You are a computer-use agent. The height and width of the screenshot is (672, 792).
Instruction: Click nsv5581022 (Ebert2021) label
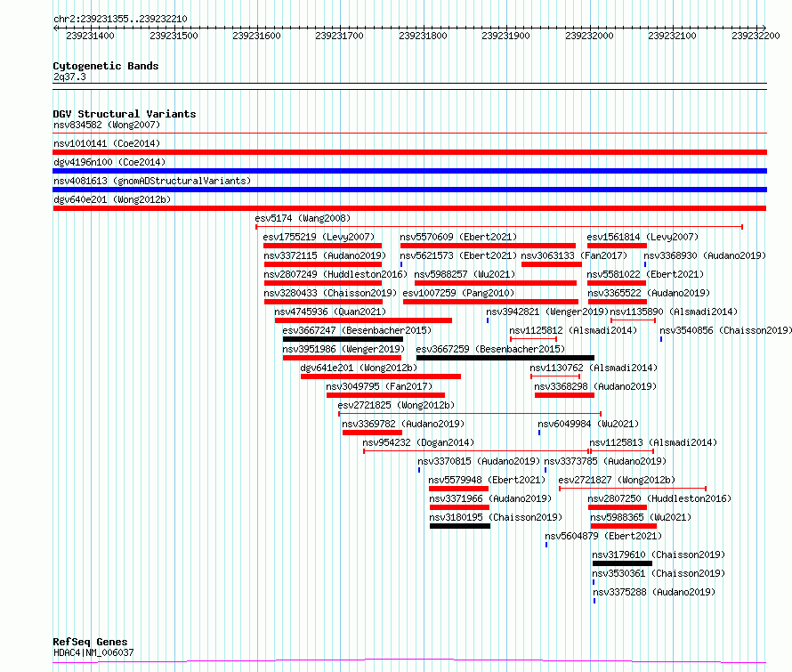(x=645, y=274)
